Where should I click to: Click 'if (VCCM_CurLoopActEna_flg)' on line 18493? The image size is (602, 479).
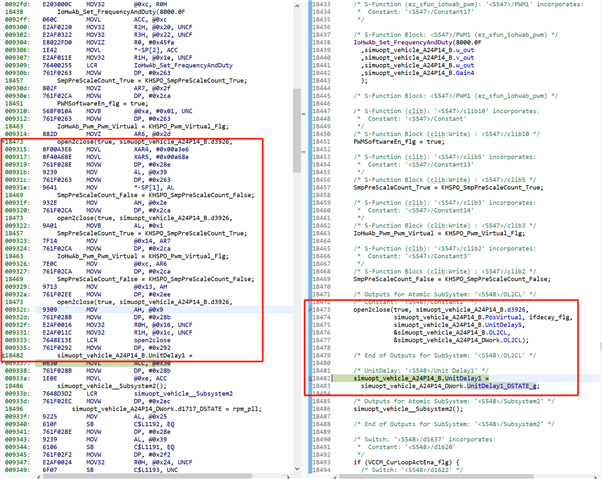pyautogui.click(x=407, y=462)
